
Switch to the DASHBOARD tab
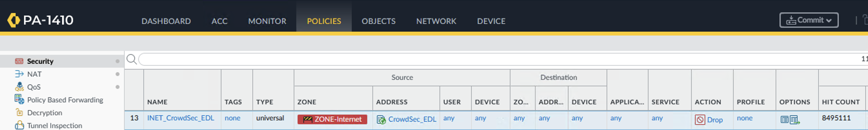[x=166, y=21]
